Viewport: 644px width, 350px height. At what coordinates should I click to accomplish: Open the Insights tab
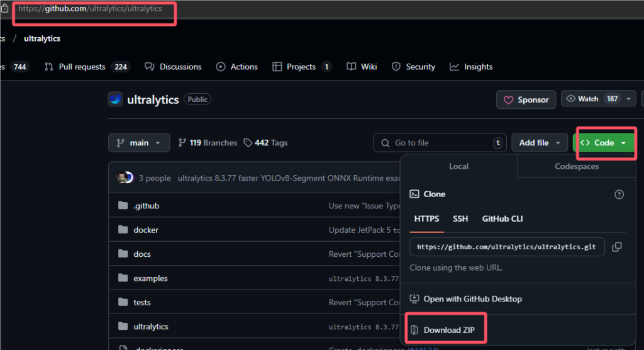coord(471,67)
